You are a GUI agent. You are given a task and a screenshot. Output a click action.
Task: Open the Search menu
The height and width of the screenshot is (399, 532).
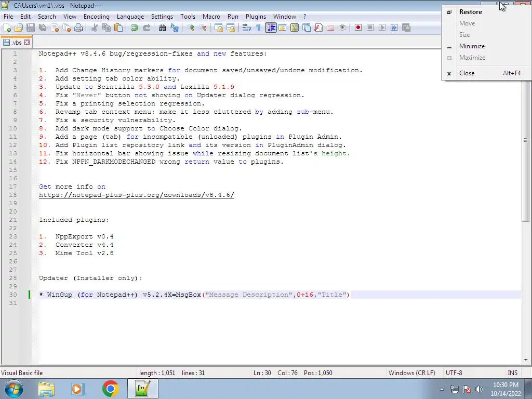pos(47,17)
